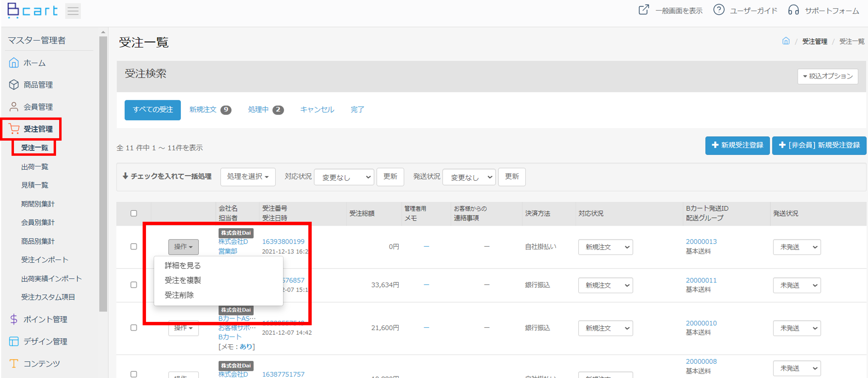The image size is (868, 378).
Task: Click the person icon for 会員管理
Action: 14,107
